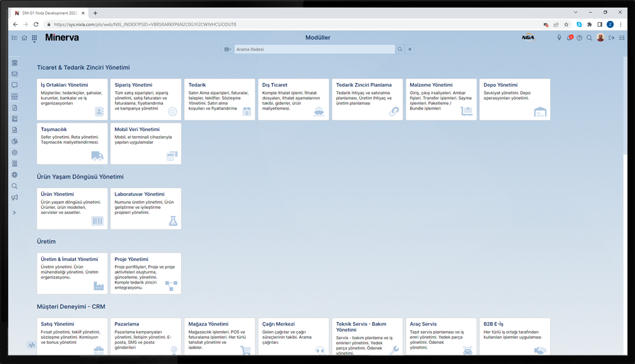635x364 pixels.
Task: Open the İş Ortakları Yönetimi module
Action: (x=72, y=99)
